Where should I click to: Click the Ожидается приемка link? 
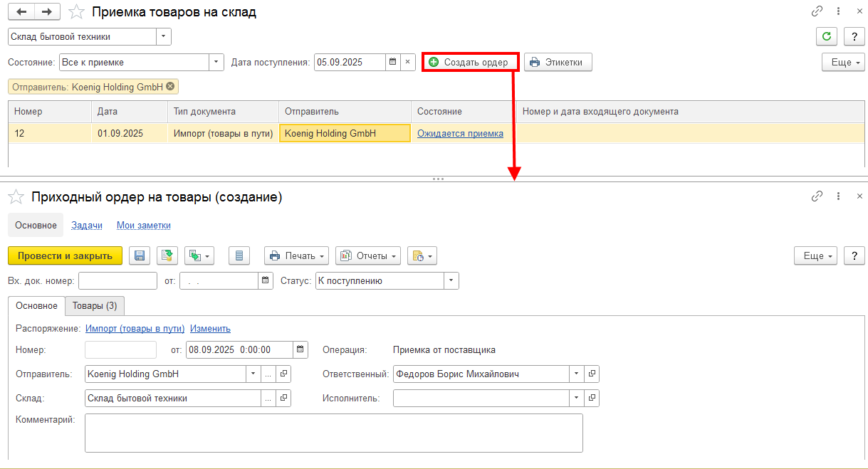(x=460, y=133)
